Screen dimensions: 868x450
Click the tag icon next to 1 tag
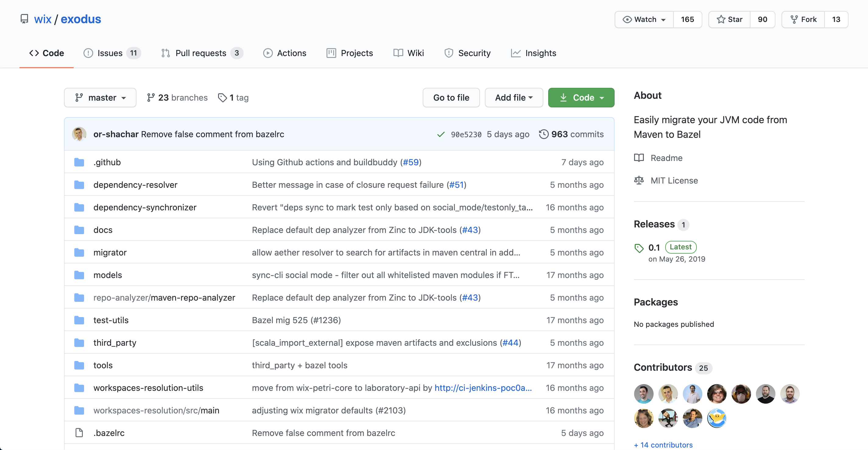click(x=222, y=98)
